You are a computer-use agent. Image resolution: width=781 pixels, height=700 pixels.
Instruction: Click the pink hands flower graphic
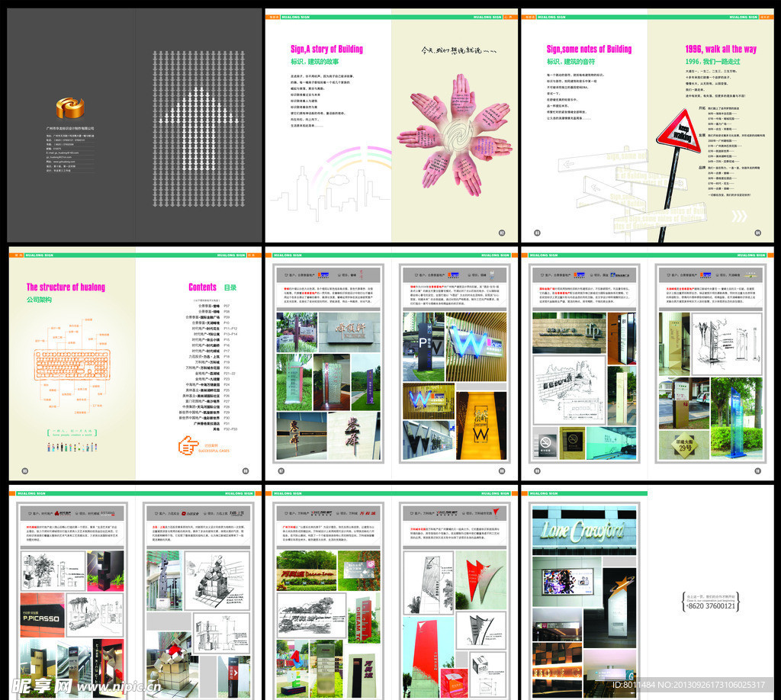tap(454, 130)
